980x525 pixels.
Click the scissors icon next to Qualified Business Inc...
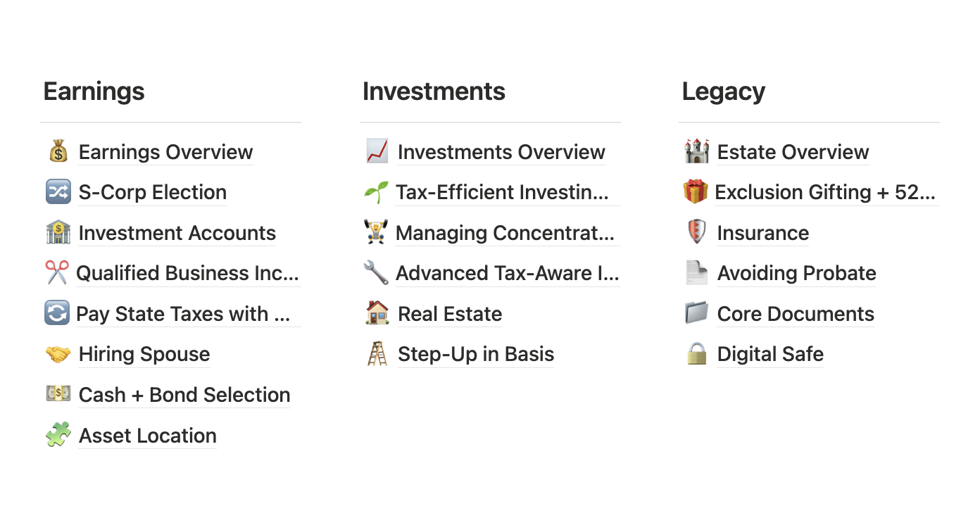click(x=58, y=273)
